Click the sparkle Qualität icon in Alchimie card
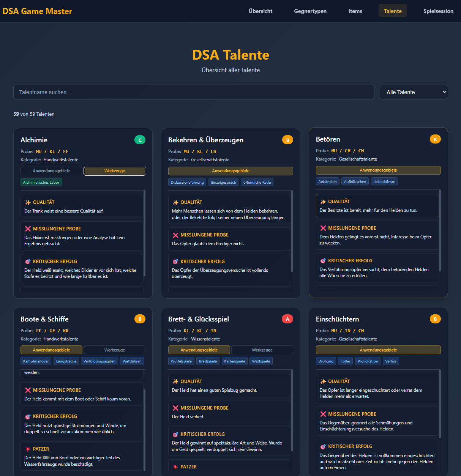 click(x=28, y=202)
